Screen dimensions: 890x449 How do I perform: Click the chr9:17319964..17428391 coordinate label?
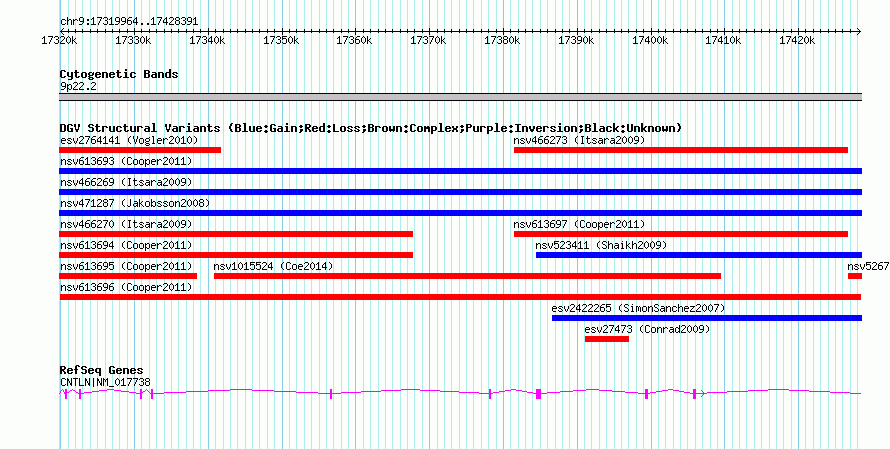point(129,22)
